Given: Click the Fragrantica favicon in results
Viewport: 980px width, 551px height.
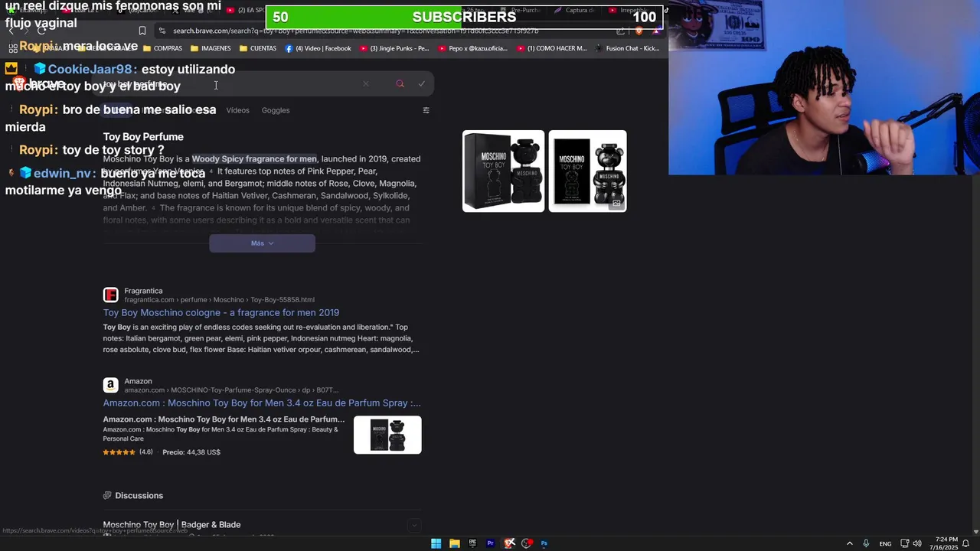Looking at the screenshot, I should (x=110, y=295).
